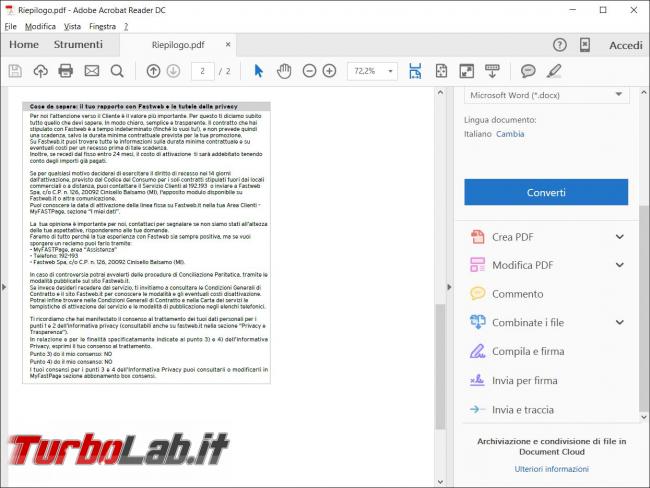650x488 pixels.
Task: Open the Help question mark
Action: coord(560,45)
